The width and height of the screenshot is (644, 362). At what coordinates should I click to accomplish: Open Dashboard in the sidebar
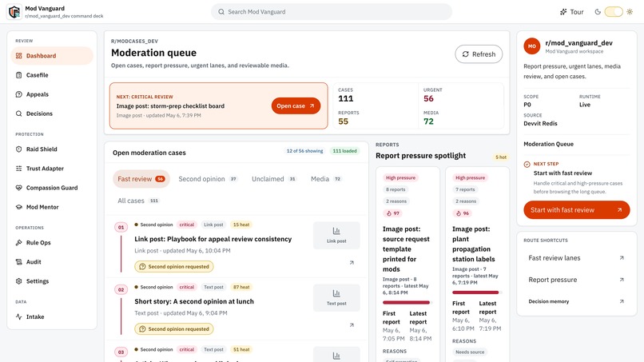52,56
